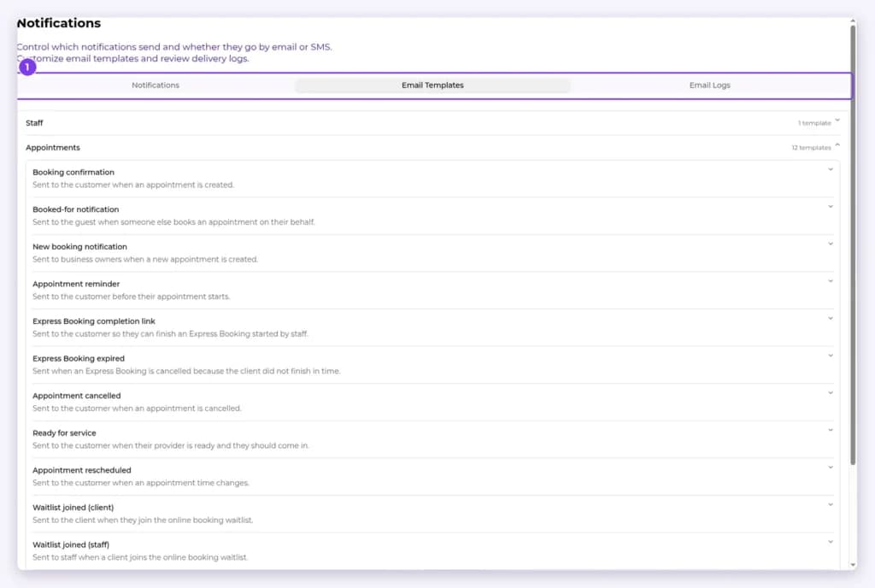Click 'Sent to business owners' description text
The image size is (875, 588).
tap(145, 260)
